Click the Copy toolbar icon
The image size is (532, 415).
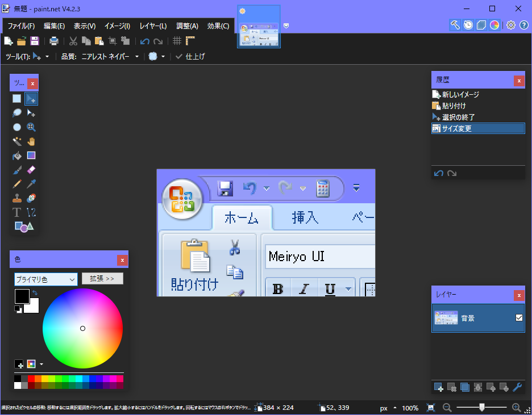[x=86, y=41]
